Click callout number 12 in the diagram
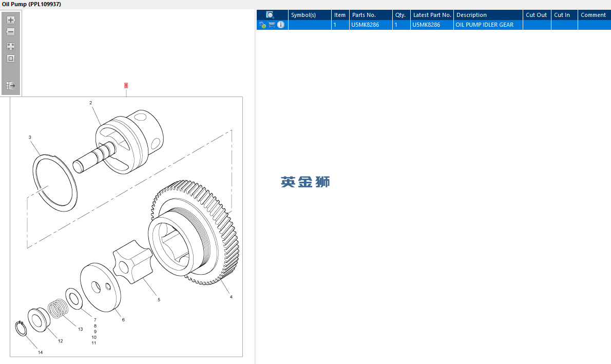The width and height of the screenshot is (611, 364). (x=61, y=341)
